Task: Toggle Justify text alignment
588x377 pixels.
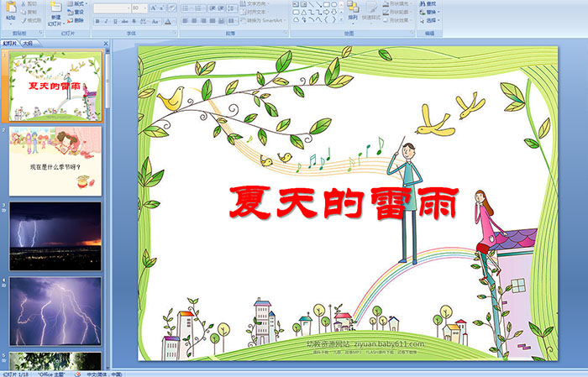Action: [213, 21]
